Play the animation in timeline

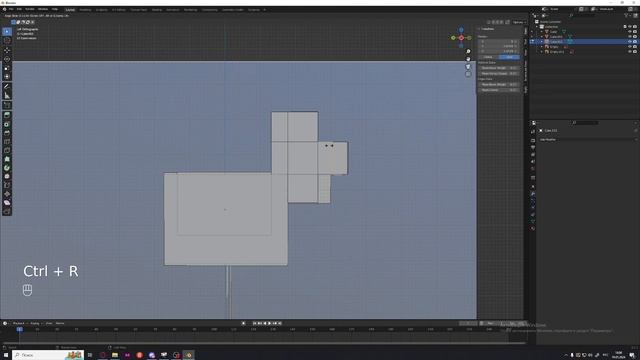[x=269, y=323]
